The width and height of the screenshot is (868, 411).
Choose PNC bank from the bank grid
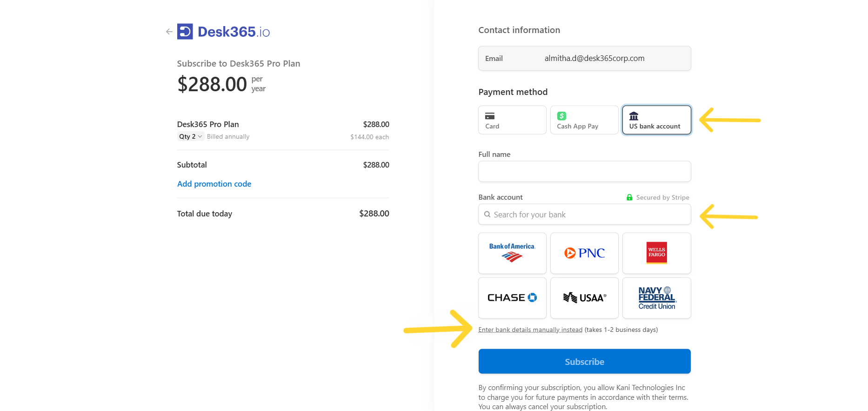(584, 253)
